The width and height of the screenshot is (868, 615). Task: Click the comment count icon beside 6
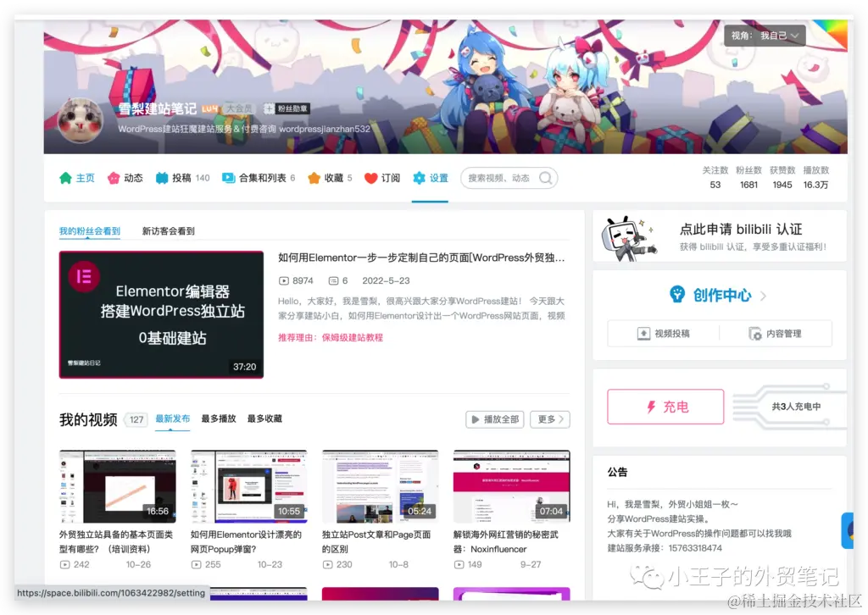(x=333, y=281)
